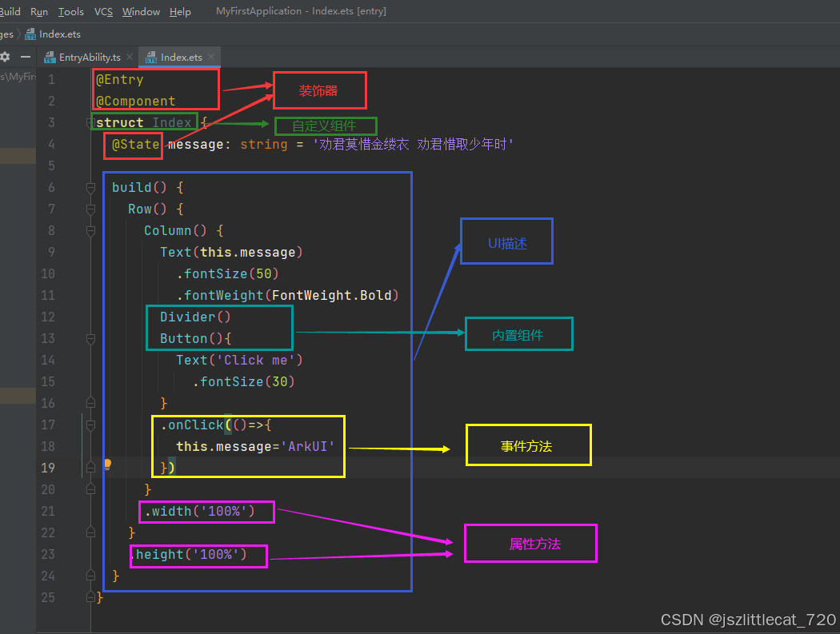Screen dimensions: 840x634
Task: Open the project panel settings gear
Action: 5,57
